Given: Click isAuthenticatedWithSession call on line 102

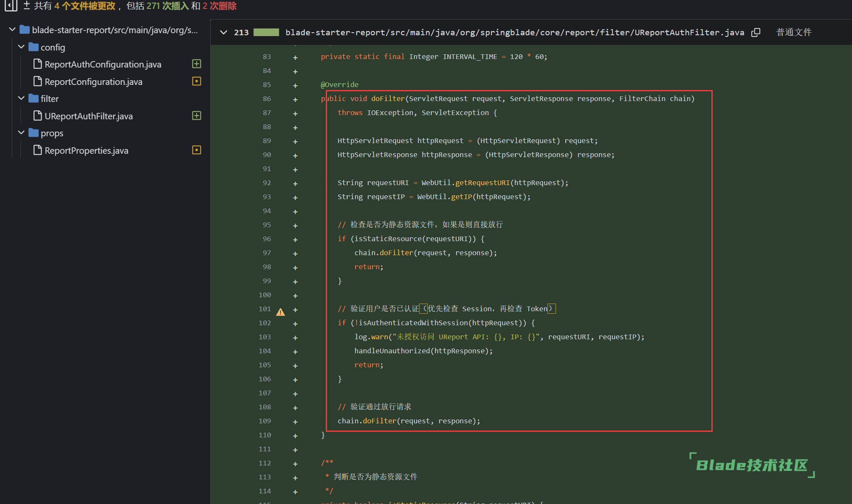Looking at the screenshot, I should click(x=413, y=323).
